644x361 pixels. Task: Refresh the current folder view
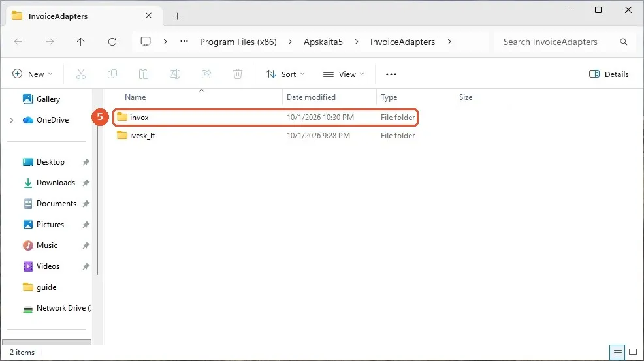(x=112, y=42)
